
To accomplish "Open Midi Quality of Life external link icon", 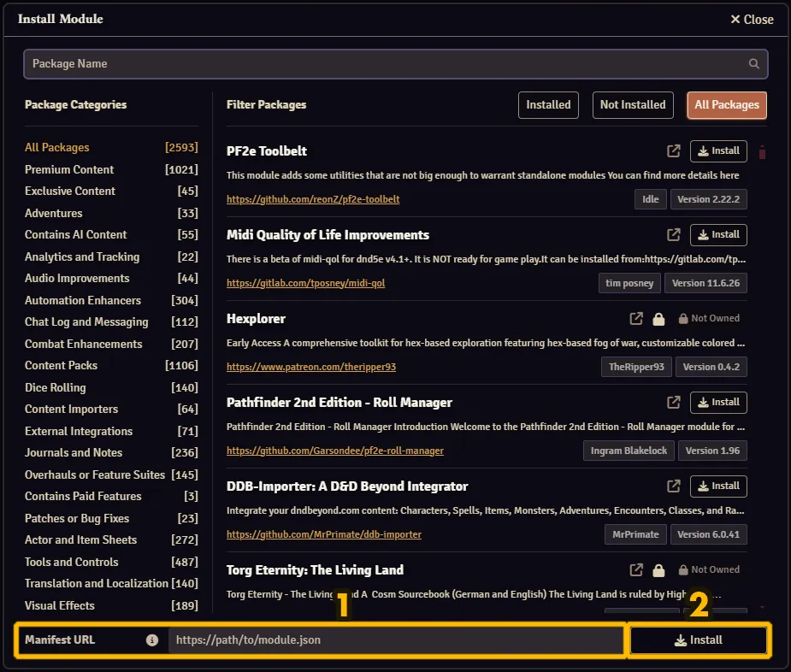I will point(674,234).
